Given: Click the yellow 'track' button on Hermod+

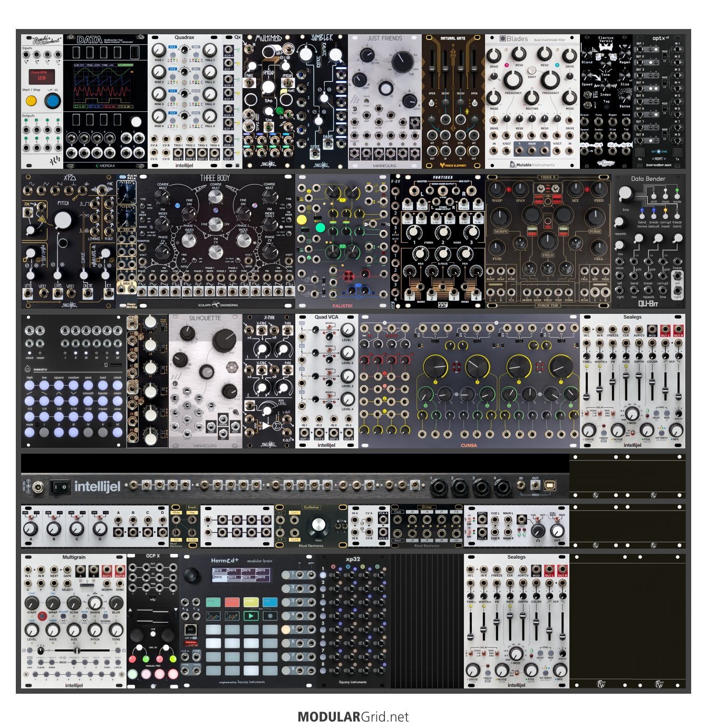Looking at the screenshot, I should pos(251,602).
